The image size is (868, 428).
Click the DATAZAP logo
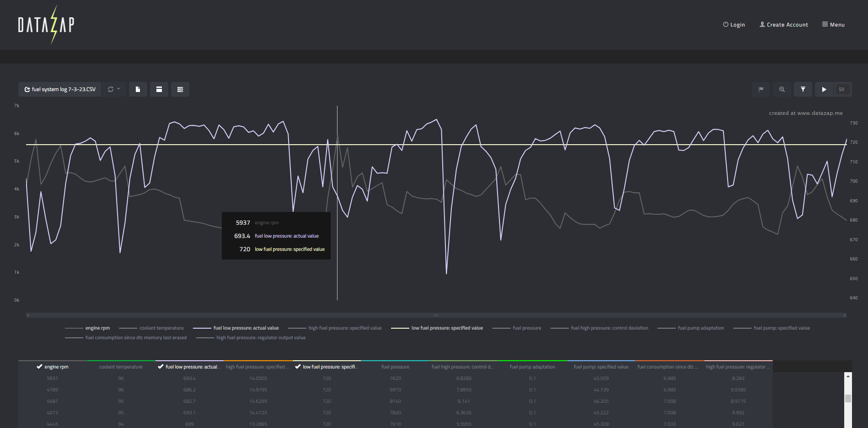tap(46, 25)
